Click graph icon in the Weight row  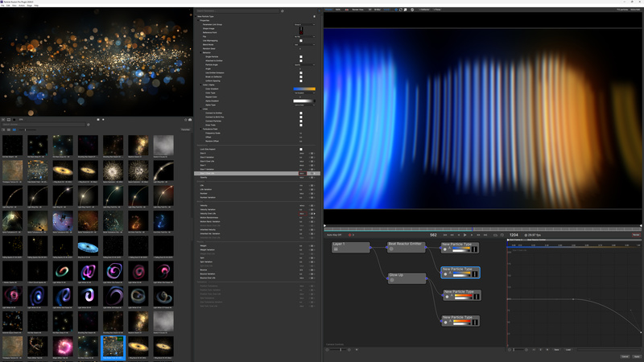point(312,246)
